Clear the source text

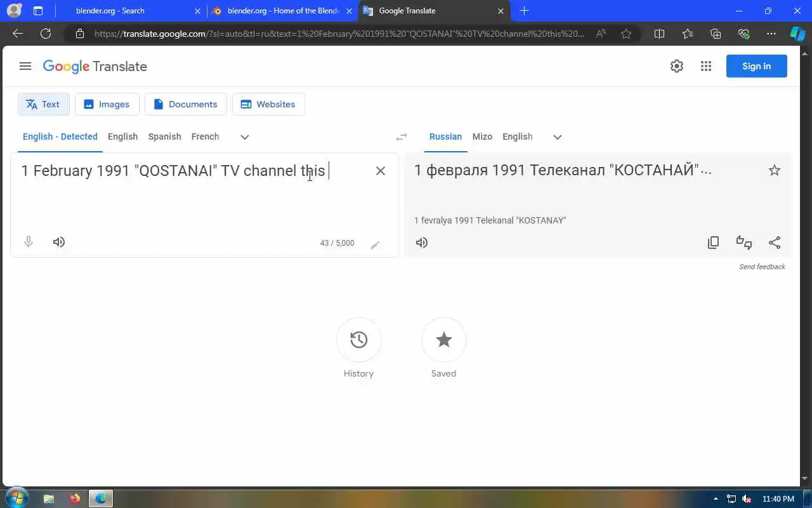381,170
